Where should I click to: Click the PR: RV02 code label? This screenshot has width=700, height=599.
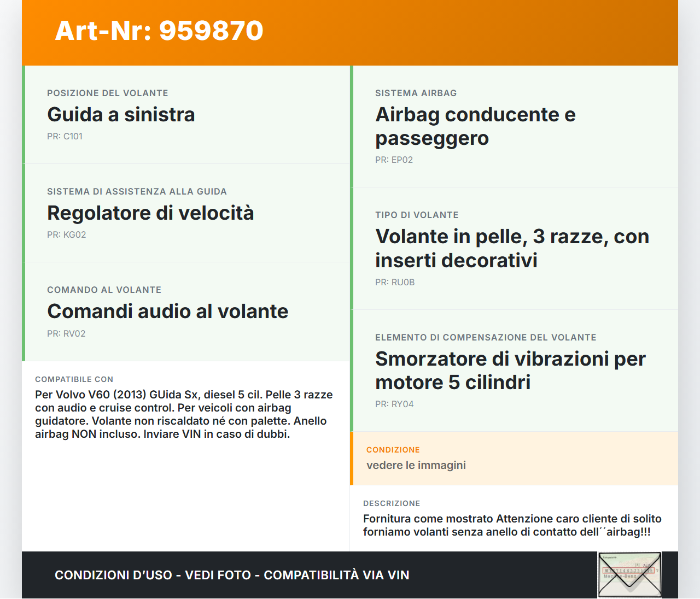click(66, 333)
